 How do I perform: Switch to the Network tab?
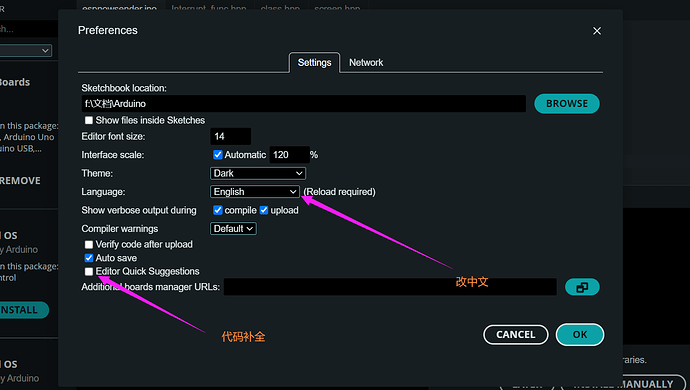click(x=366, y=63)
